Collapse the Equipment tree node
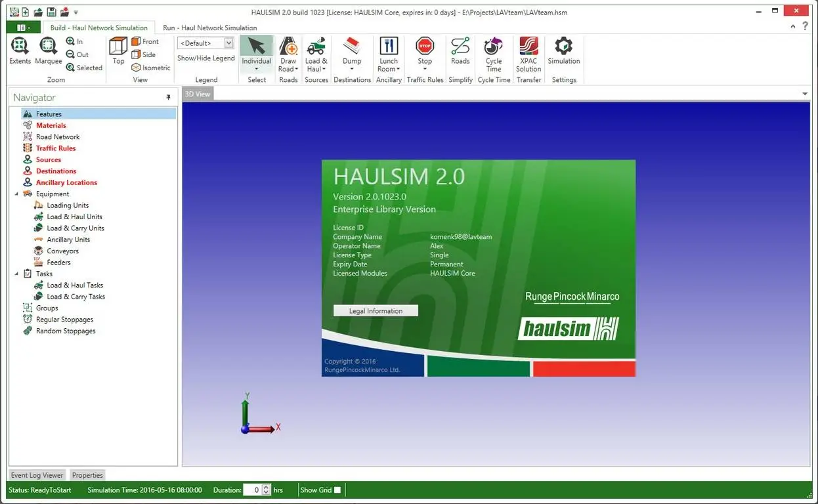The height and width of the screenshot is (504, 818). [17, 194]
